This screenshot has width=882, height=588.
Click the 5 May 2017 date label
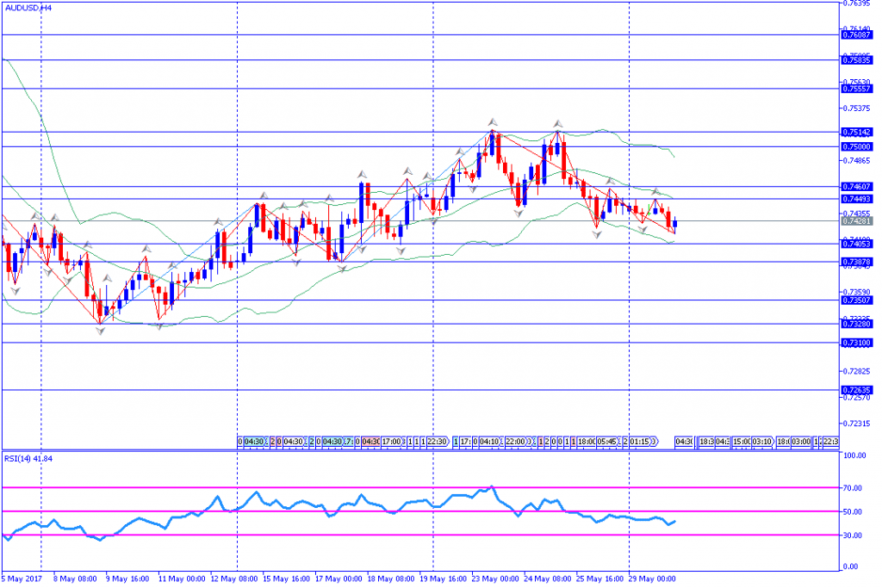pos(22,579)
